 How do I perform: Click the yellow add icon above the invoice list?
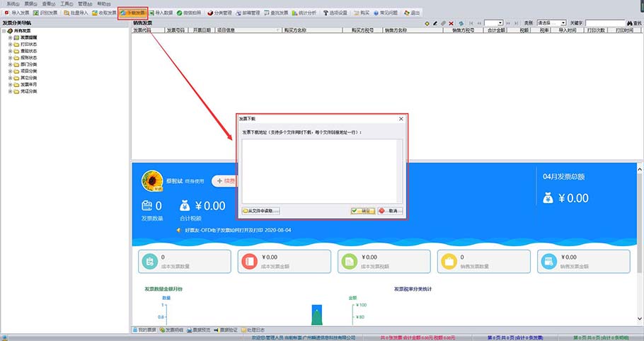click(x=427, y=23)
